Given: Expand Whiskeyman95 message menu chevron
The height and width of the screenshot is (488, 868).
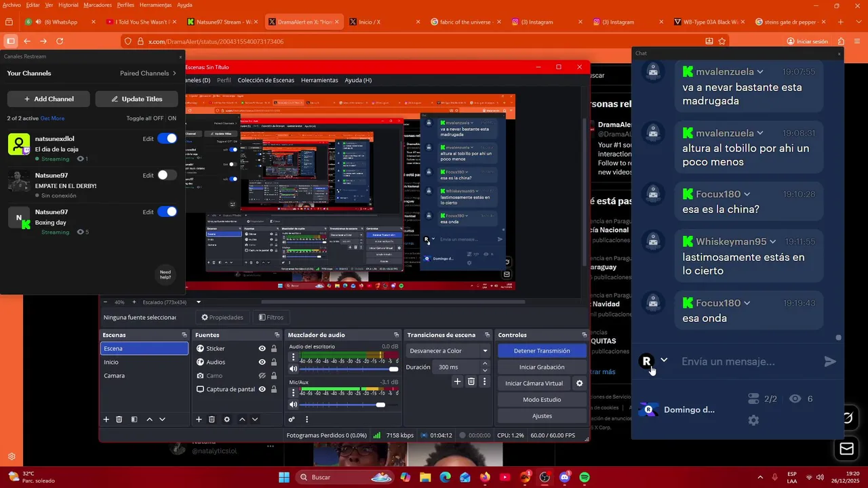Looking at the screenshot, I should [772, 242].
